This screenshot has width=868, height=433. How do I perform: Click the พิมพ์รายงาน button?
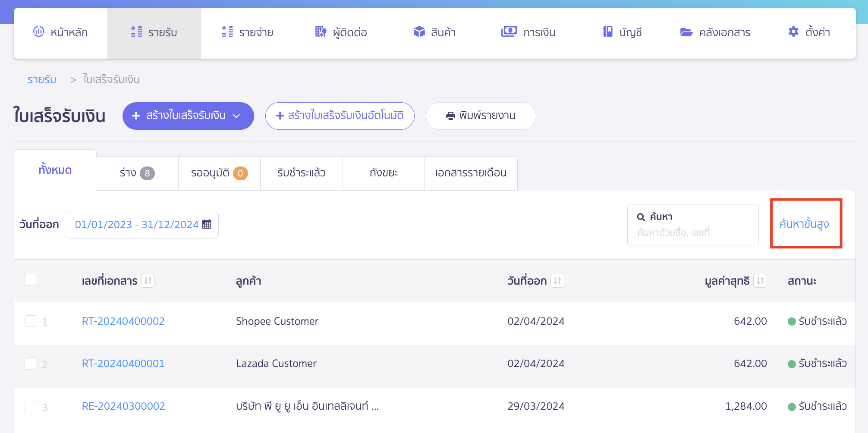pyautogui.click(x=481, y=116)
